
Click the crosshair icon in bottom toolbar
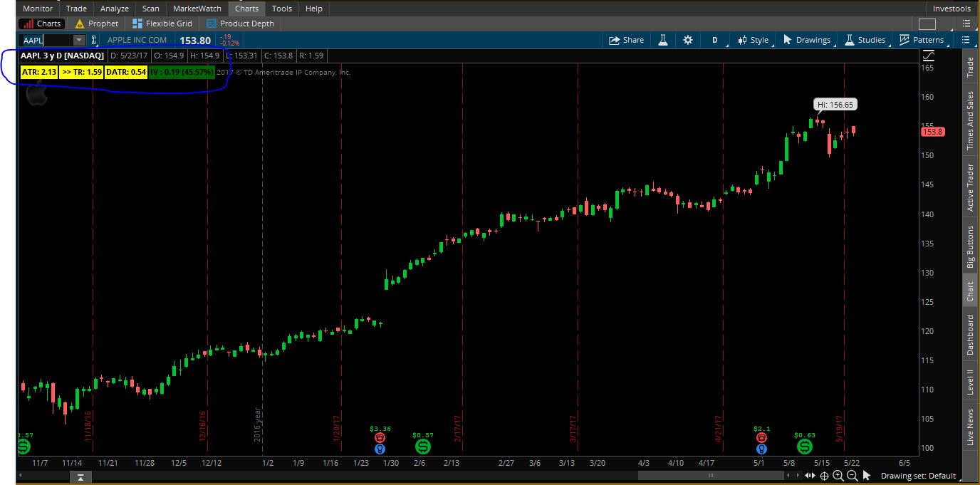(x=824, y=476)
